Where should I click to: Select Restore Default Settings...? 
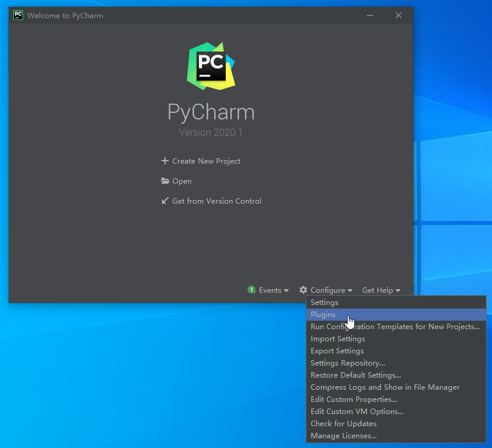(x=396, y=375)
